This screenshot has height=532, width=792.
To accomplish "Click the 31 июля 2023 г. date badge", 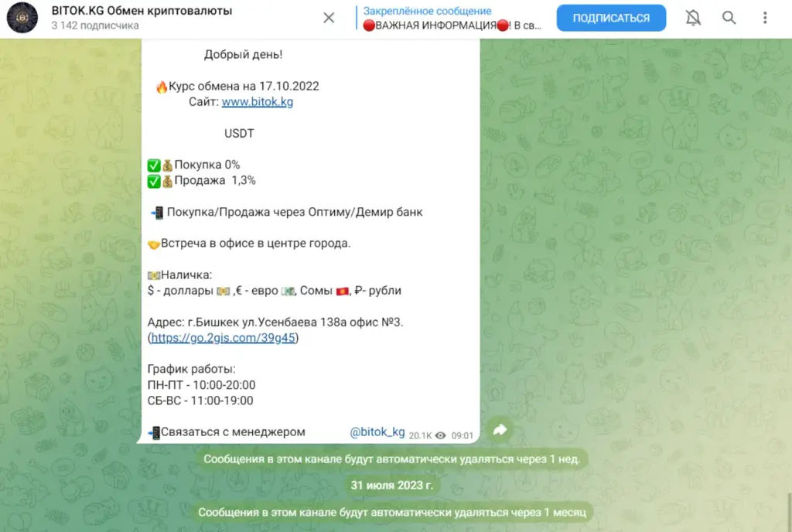I will 392,485.
